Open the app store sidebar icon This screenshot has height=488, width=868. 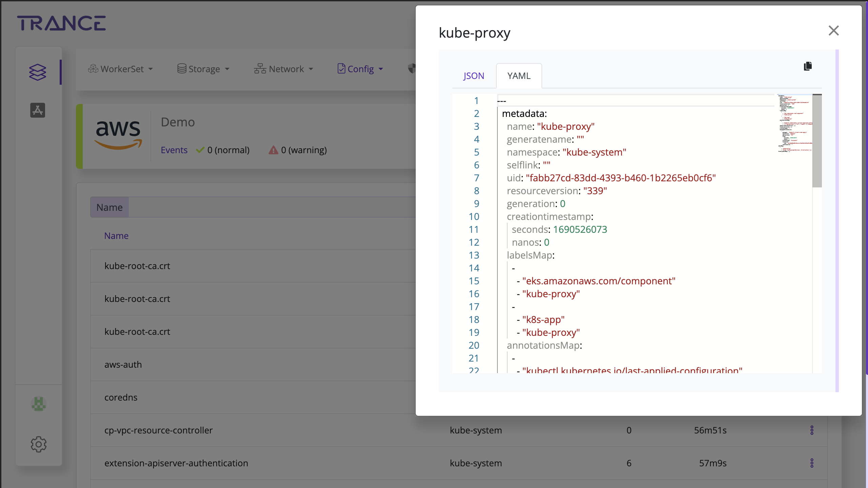[38, 110]
